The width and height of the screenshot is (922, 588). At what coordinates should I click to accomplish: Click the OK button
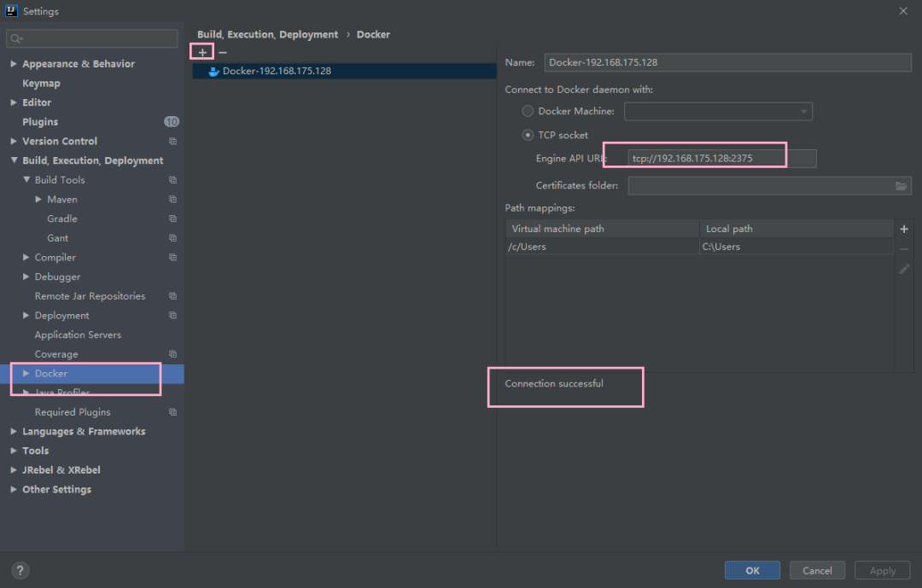752,570
